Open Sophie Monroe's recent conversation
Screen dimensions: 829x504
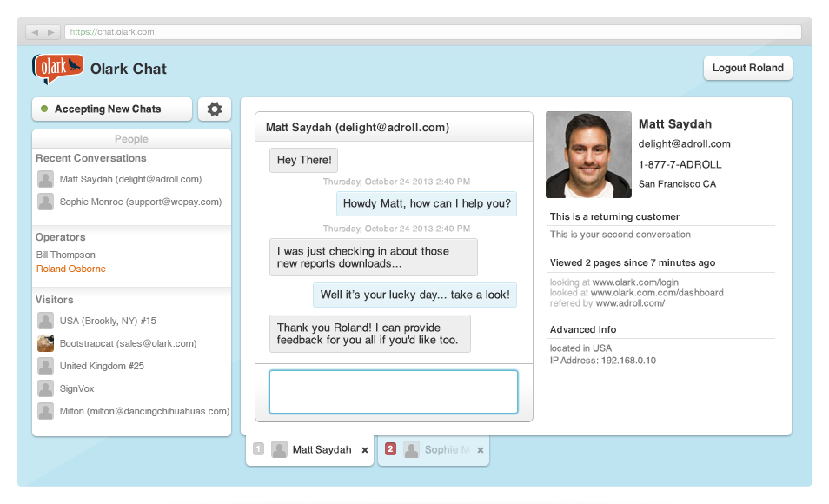pyautogui.click(x=140, y=202)
